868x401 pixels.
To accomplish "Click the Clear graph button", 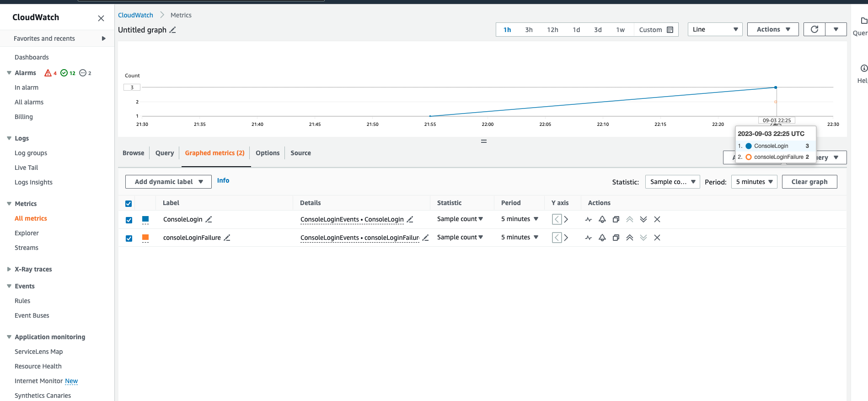I will 809,182.
